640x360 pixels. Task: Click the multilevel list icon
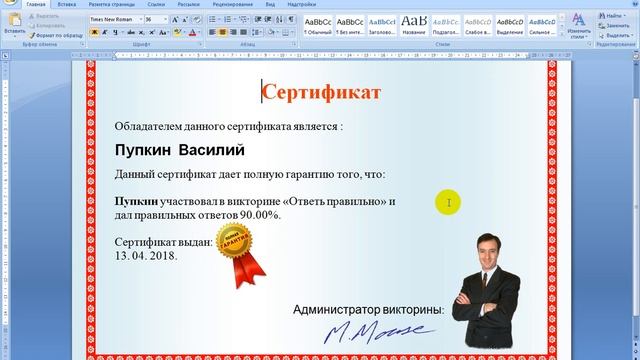pos(243,19)
